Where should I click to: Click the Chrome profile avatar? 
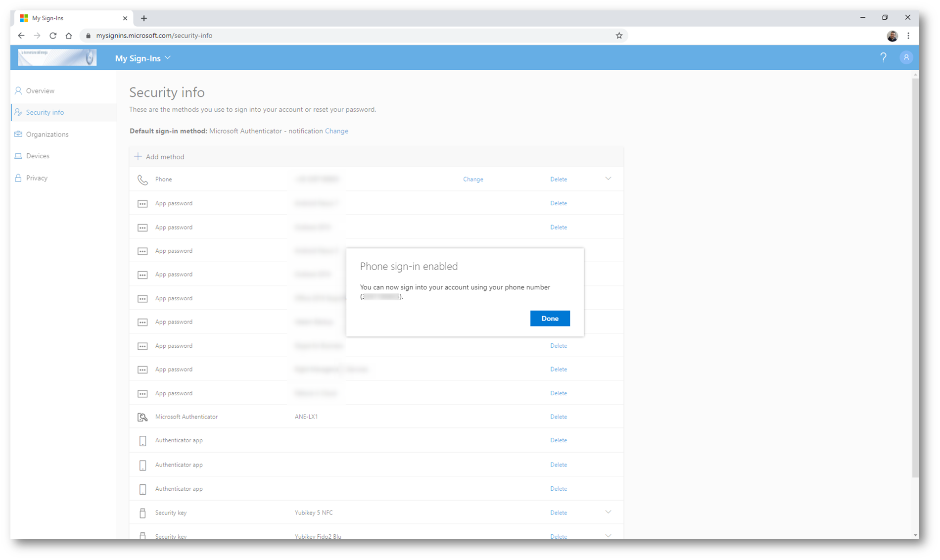pos(893,36)
